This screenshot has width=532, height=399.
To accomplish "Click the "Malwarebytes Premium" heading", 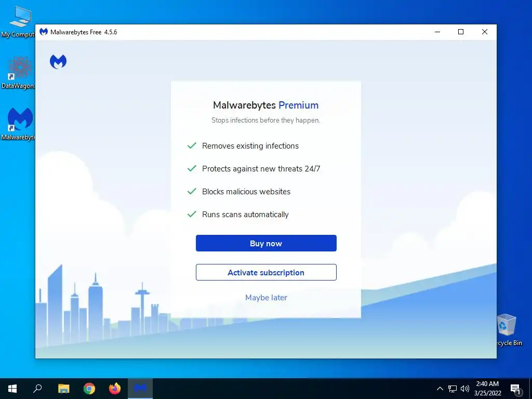I will coord(265,105).
